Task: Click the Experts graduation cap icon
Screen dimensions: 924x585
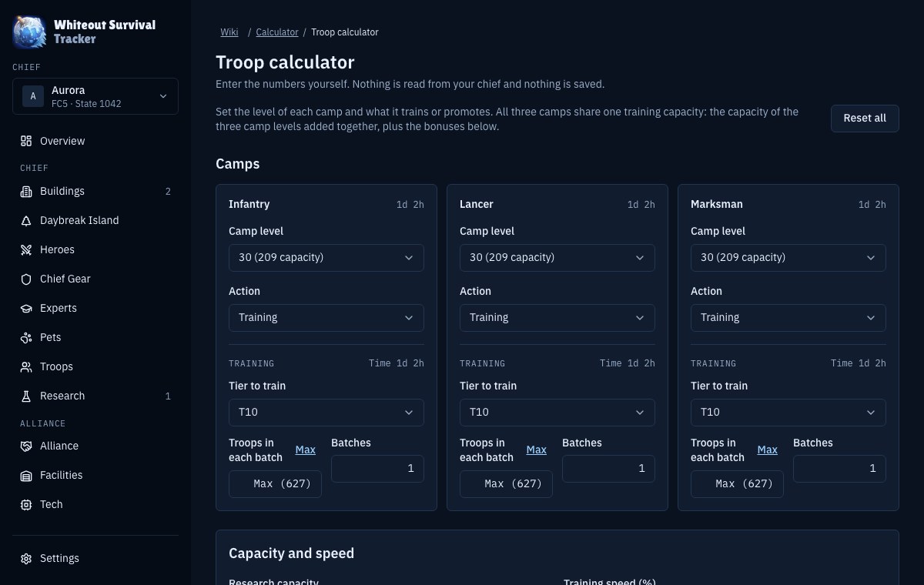Action: click(26, 308)
